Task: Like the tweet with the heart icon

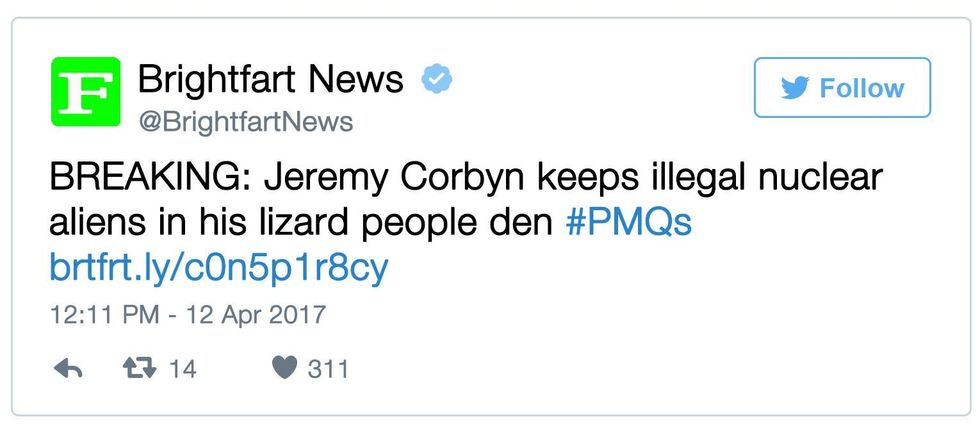Action: pyautogui.click(x=285, y=369)
